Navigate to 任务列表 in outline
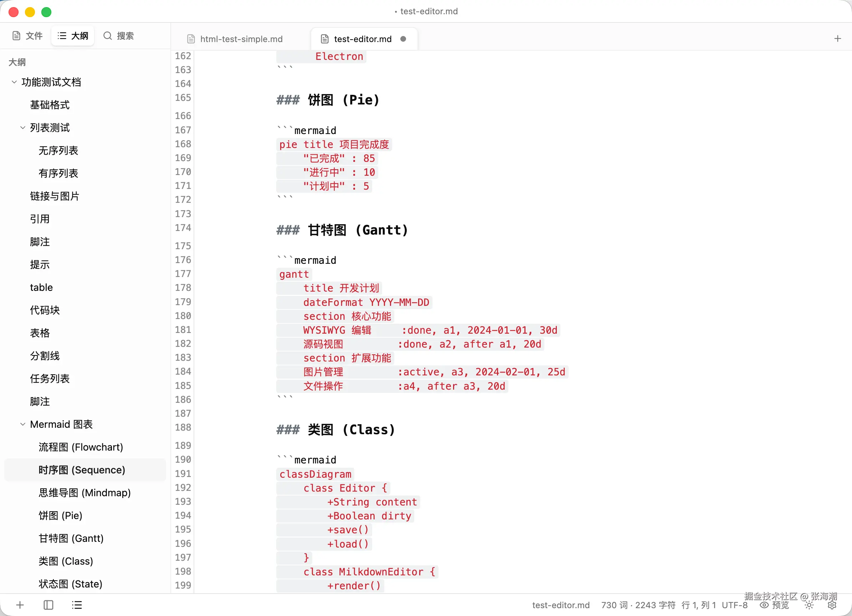 click(x=50, y=379)
